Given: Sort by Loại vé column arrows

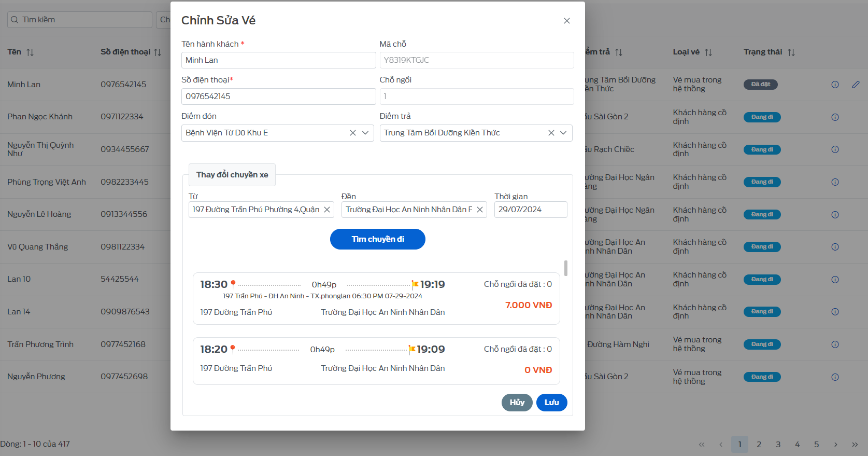Looking at the screenshot, I should coord(708,52).
